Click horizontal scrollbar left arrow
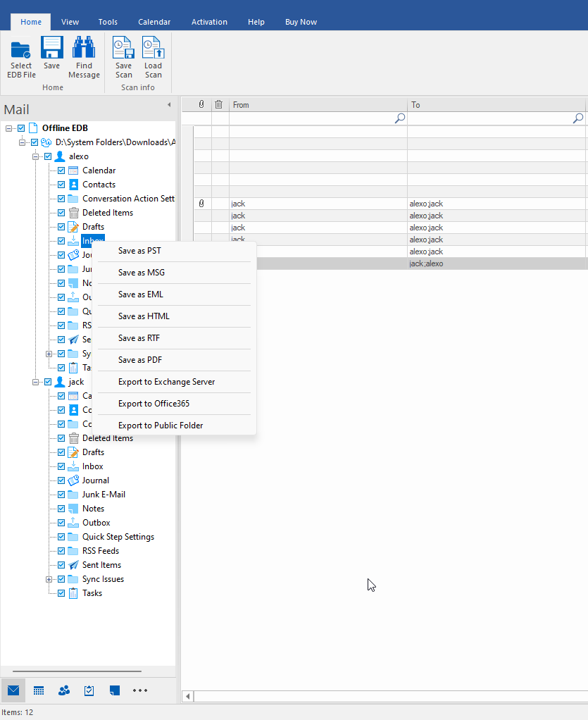 [188, 697]
